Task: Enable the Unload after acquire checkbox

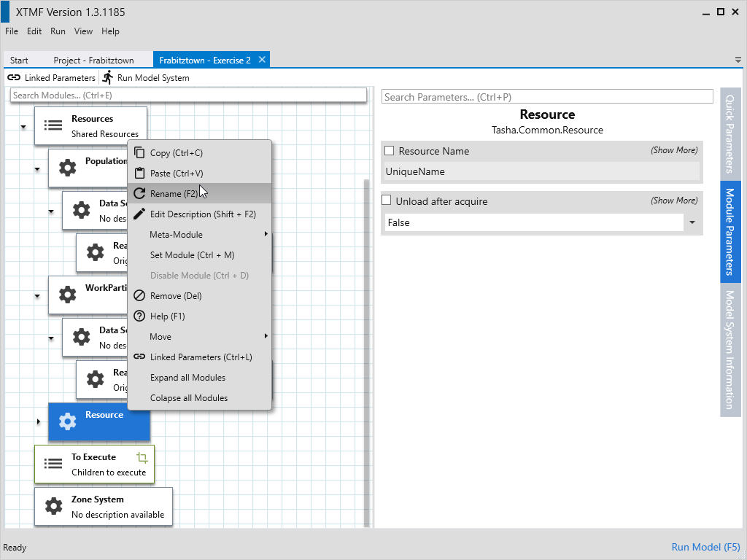Action: (x=387, y=201)
